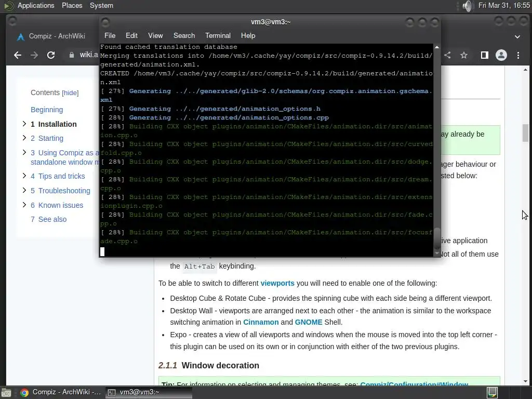Screen dimensions: 532x399
Task: Open the Edit menu in terminal
Action: pos(131,36)
